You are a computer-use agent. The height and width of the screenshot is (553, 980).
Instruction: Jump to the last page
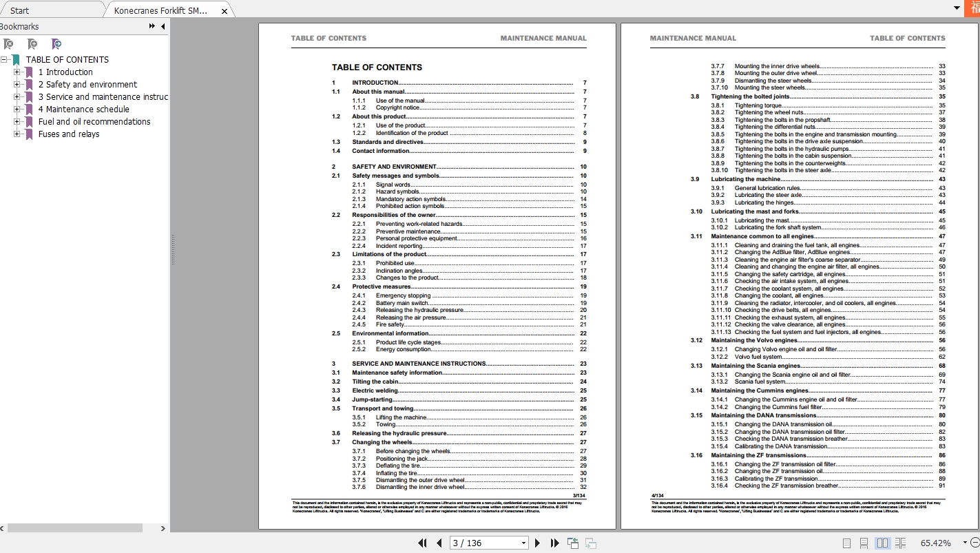click(x=554, y=543)
